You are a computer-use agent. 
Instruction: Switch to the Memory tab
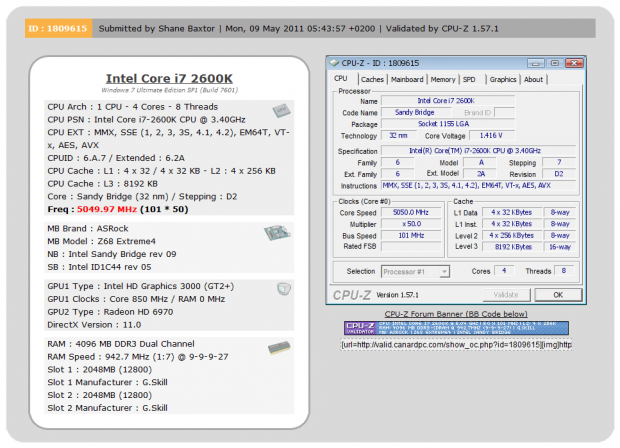pyautogui.click(x=443, y=79)
